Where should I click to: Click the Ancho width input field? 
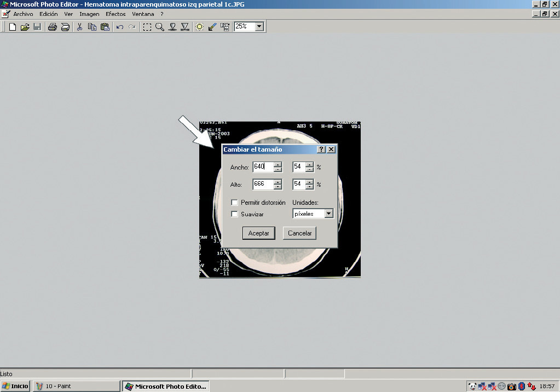pyautogui.click(x=262, y=167)
